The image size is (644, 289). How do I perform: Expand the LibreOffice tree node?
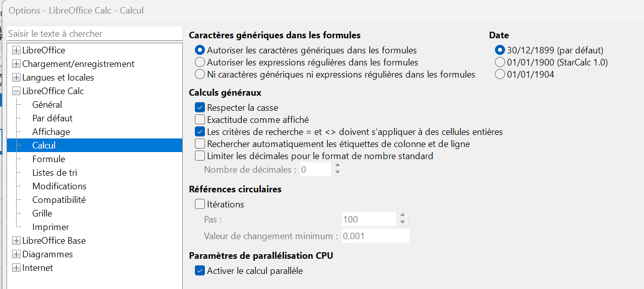coord(17,50)
